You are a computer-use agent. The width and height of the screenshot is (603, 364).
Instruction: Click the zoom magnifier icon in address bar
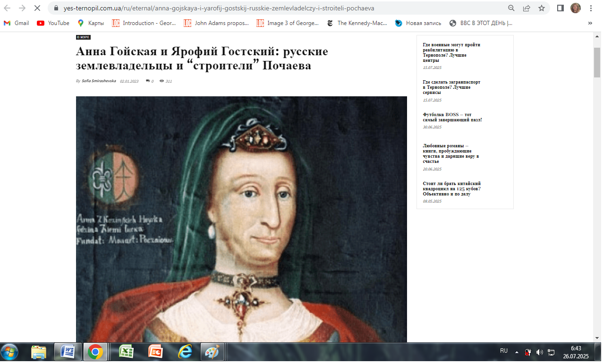511,8
